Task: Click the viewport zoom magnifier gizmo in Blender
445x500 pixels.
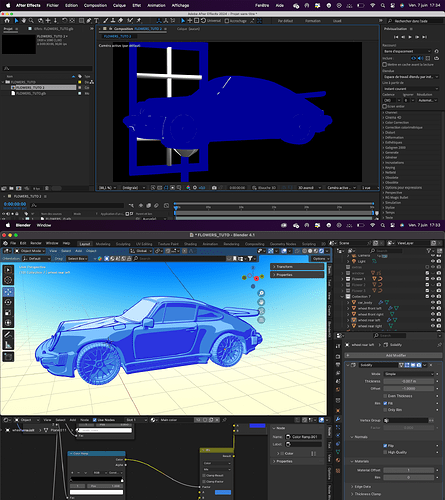Action: coord(261,293)
